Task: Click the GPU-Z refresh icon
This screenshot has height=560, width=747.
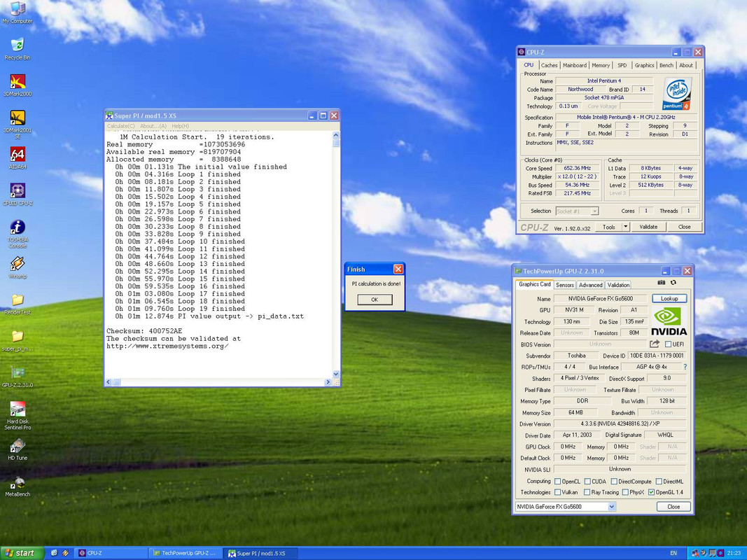Action: 673,283
